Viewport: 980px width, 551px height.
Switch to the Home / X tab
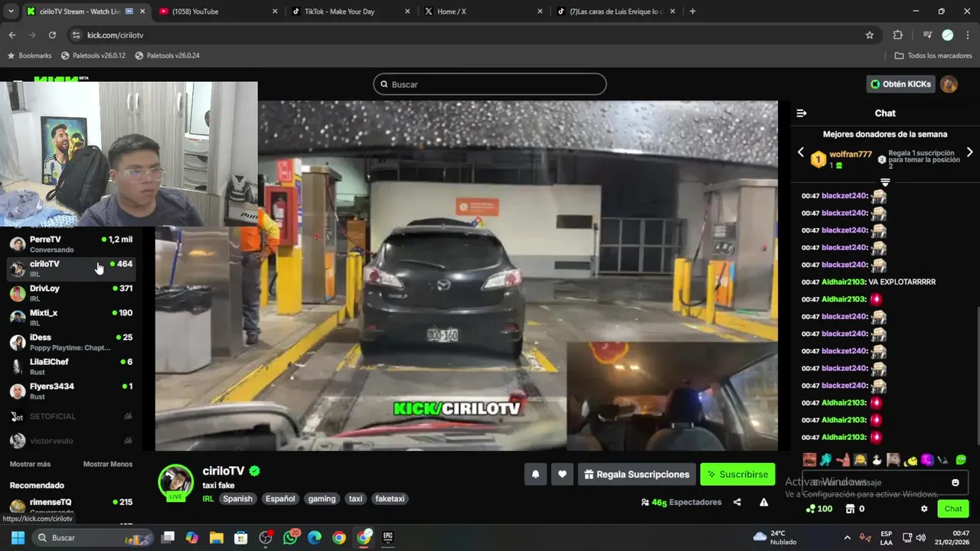(482, 11)
